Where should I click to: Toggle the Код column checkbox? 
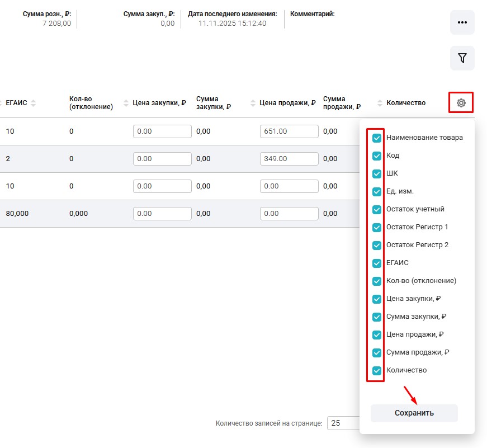pos(377,155)
